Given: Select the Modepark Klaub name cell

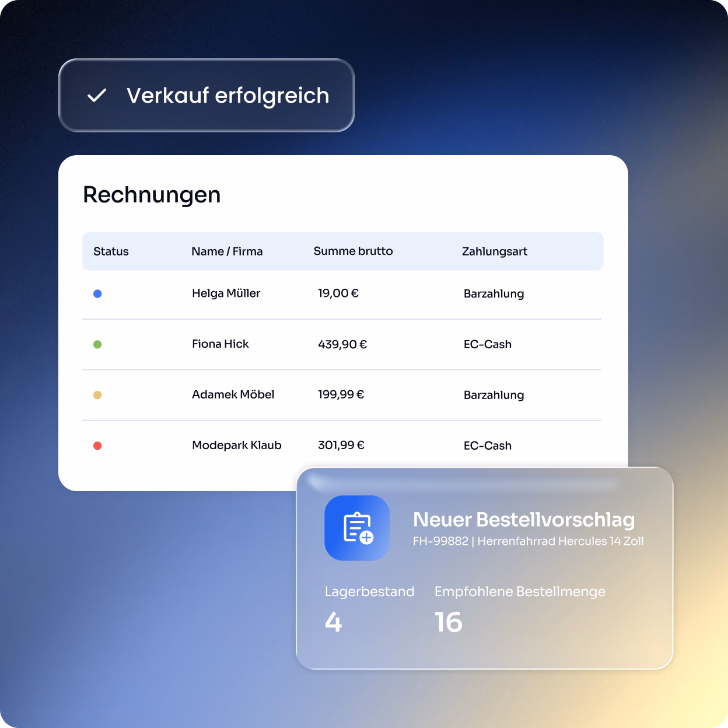Looking at the screenshot, I should (237, 446).
